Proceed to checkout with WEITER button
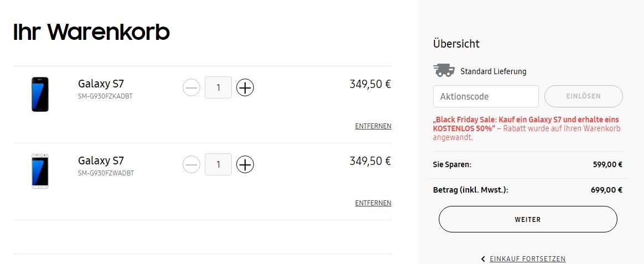Screen dimensions: 644x264 (528, 219)
